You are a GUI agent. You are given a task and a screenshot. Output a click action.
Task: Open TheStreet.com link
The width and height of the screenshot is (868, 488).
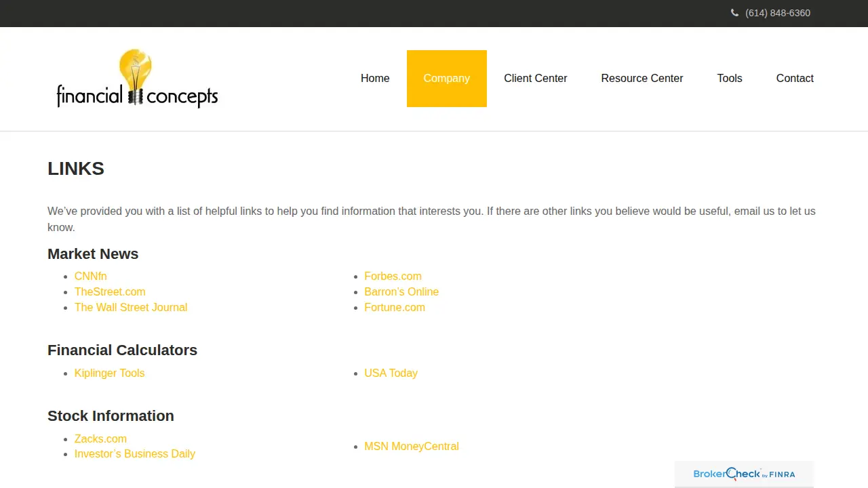110,292
